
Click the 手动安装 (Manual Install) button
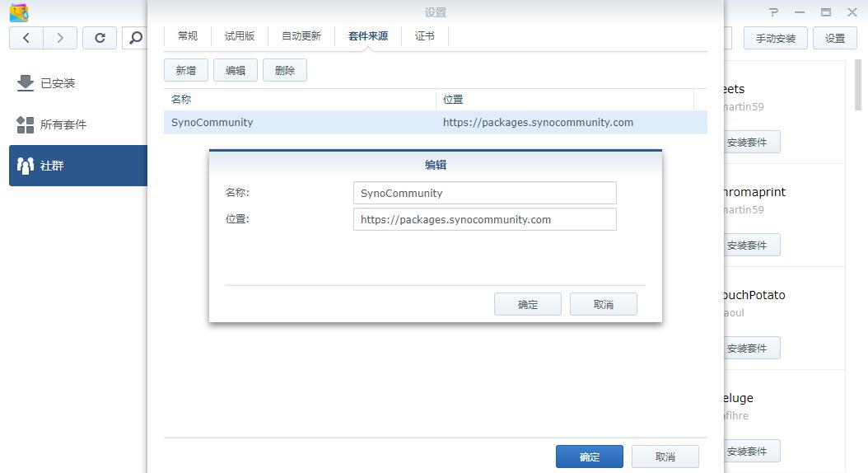(776, 38)
